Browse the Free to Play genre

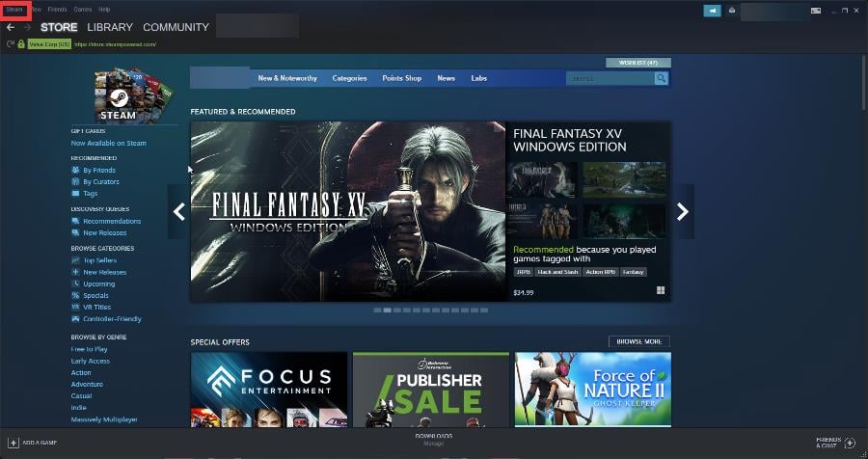tap(89, 349)
